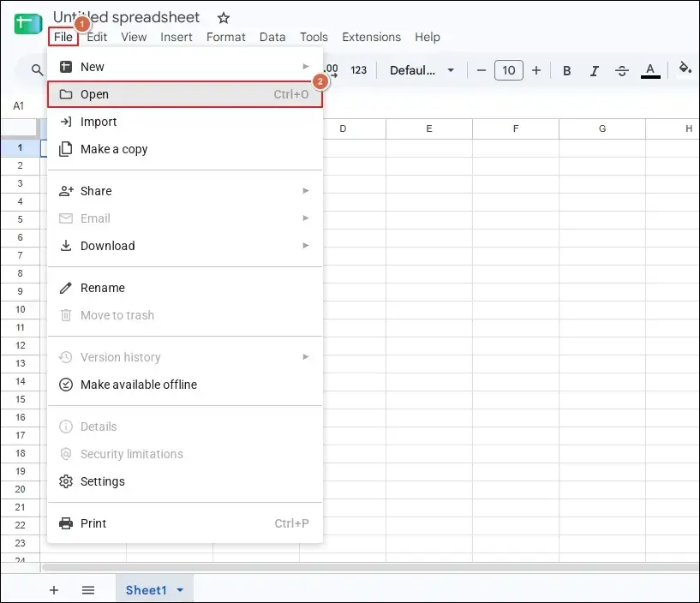Expand the Email submenu
The image size is (700, 603).
pos(185,218)
